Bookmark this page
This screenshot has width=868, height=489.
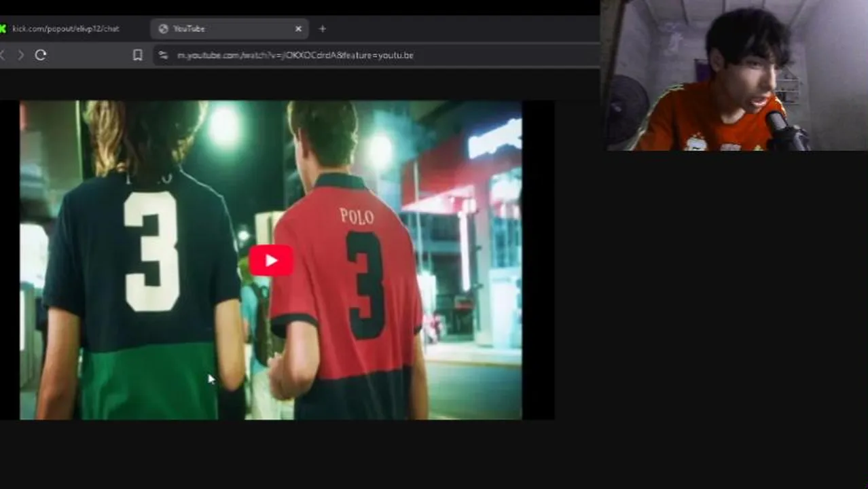138,55
